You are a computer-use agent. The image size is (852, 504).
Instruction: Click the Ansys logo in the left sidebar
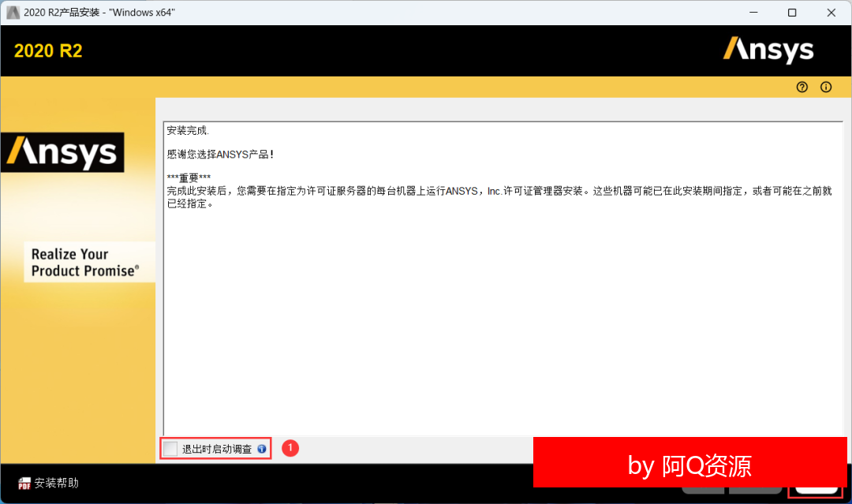point(62,152)
